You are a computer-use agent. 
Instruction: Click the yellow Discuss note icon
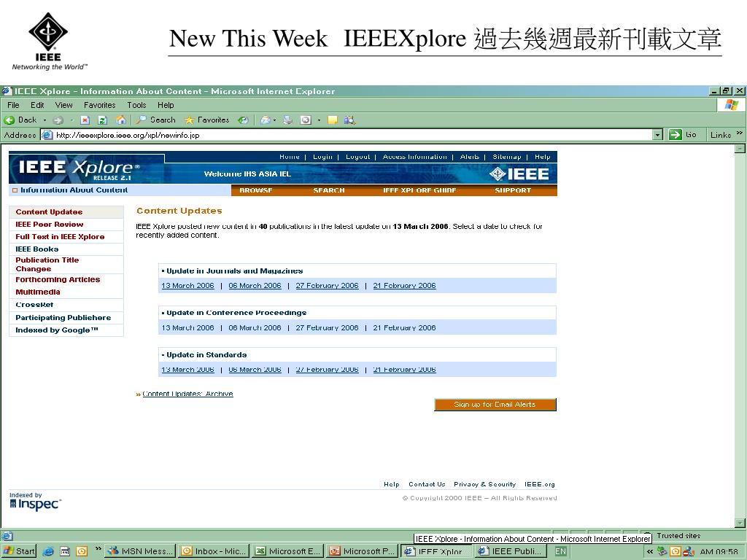(x=333, y=120)
